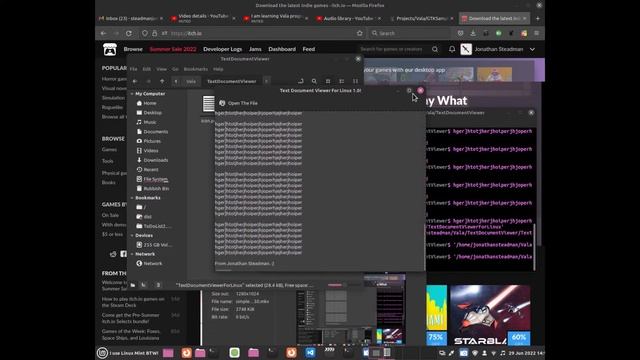Bookmark this page with the star icon
Image resolution: width=640 pixels, height=360 pixels.
360,33
